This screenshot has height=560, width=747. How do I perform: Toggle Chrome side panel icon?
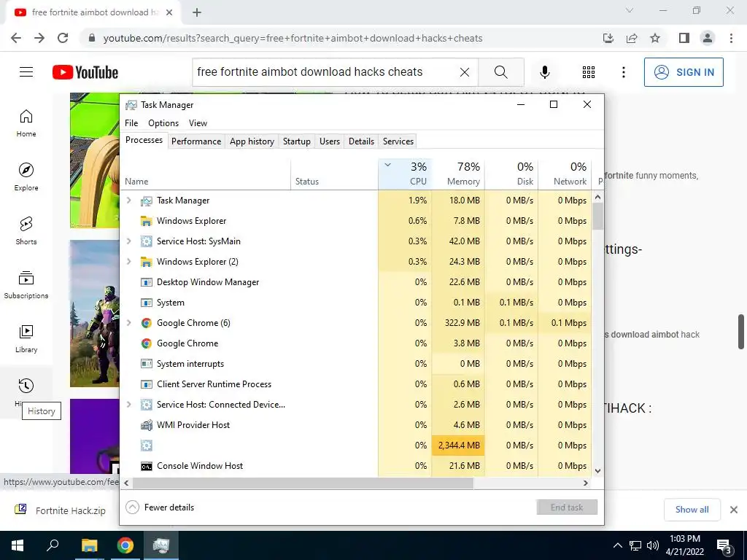(x=684, y=38)
